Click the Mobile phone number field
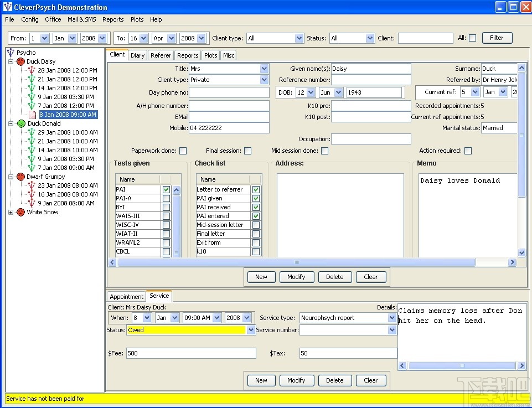The height and width of the screenshot is (408, 532). [229, 128]
